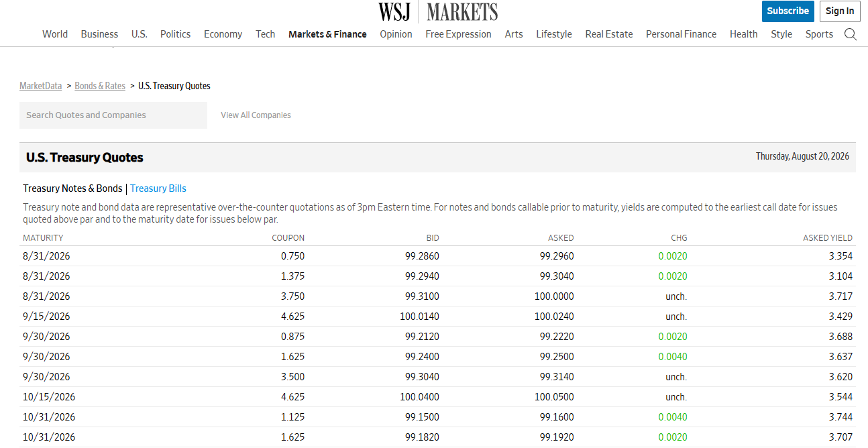Image resolution: width=868 pixels, height=448 pixels.
Task: Open the search magnifier icon
Action: (x=851, y=34)
